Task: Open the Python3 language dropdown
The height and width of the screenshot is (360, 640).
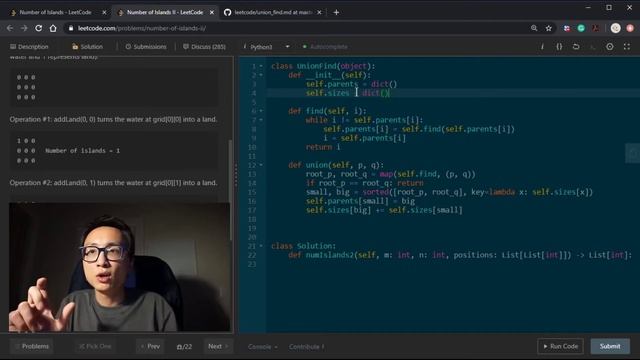Action: point(266,47)
